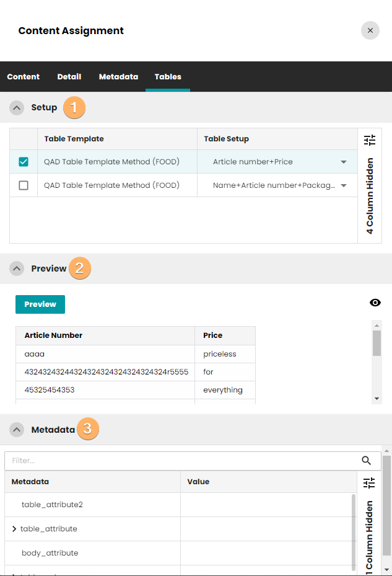This screenshot has height=576, width=392.
Task: Click the metadata Filter input field
Action: [180, 461]
